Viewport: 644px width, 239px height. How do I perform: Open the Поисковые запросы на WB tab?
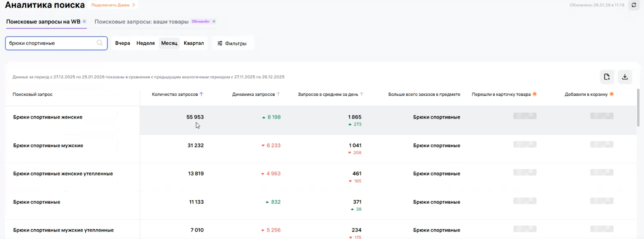click(43, 22)
